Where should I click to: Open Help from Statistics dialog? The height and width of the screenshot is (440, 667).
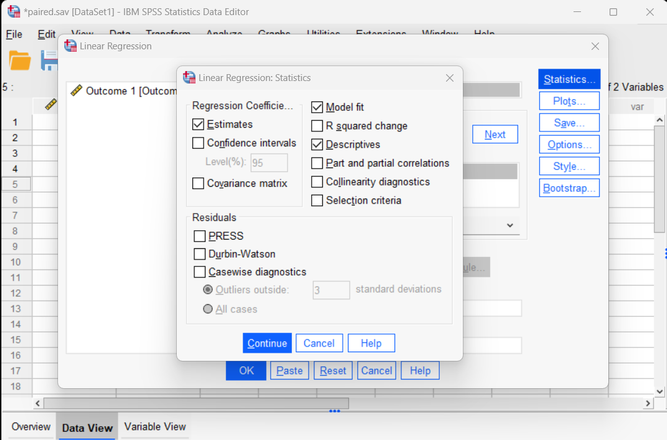pyautogui.click(x=371, y=343)
